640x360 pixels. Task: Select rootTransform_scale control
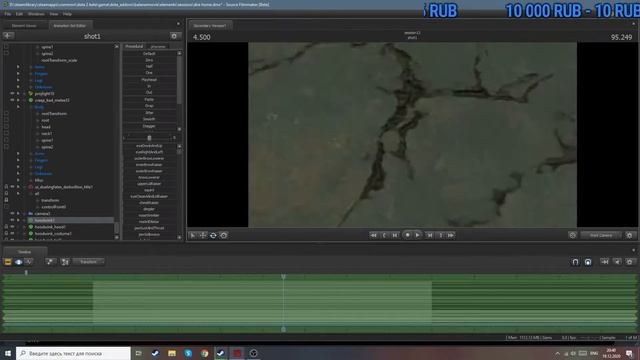pyautogui.click(x=59, y=60)
